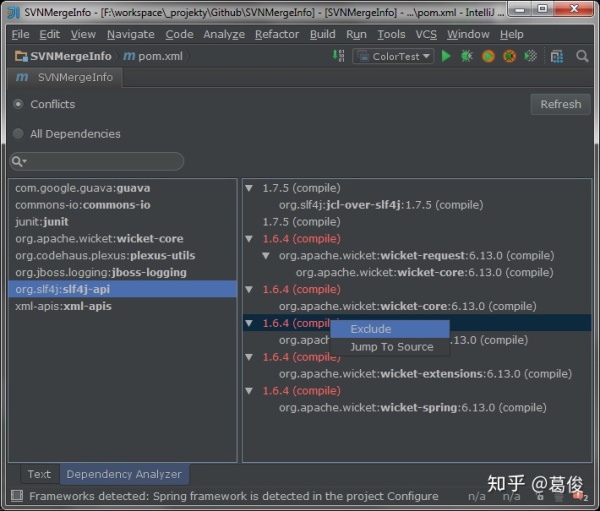Open the Navigate menu
600x511 pixels.
130,34
